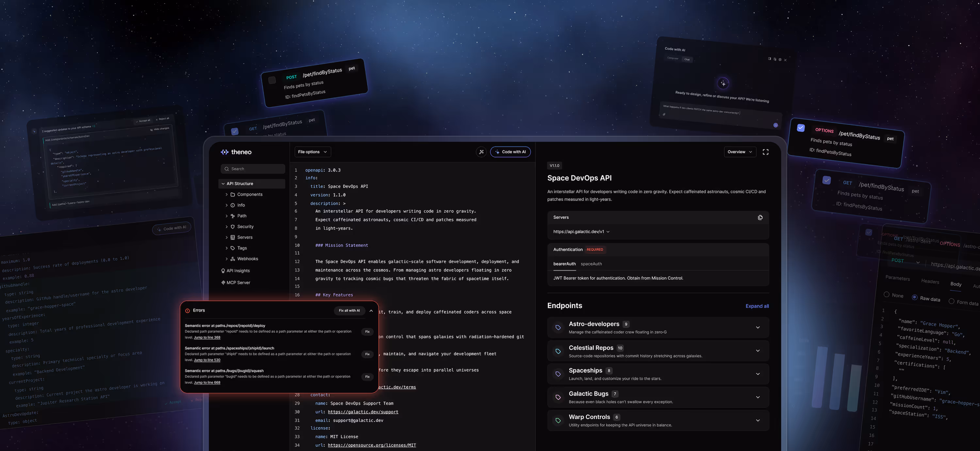Click the magic wand icon in editor toolbar

(481, 152)
